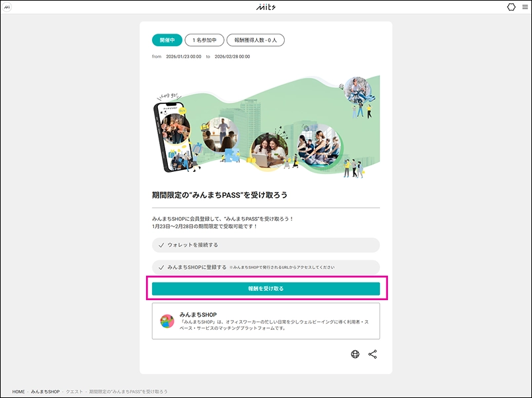The width and height of the screenshot is (532, 398).
Task: Select the 1名参加中 participants badge
Action: 204,40
